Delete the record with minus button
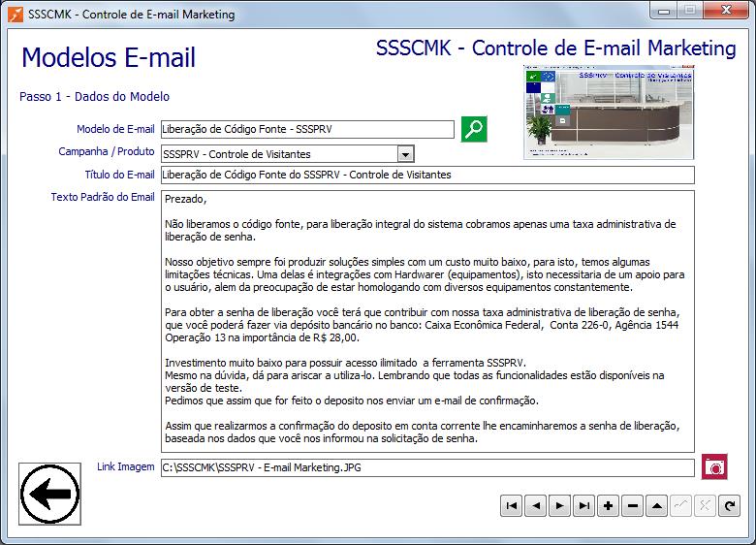This screenshot has height=545, width=756. point(633,506)
